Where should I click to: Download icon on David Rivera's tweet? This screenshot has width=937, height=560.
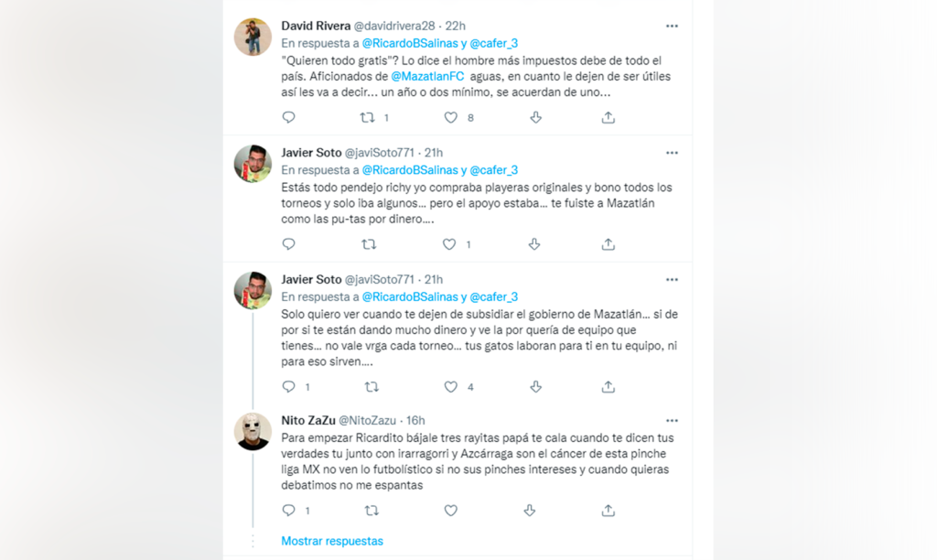coord(535,117)
